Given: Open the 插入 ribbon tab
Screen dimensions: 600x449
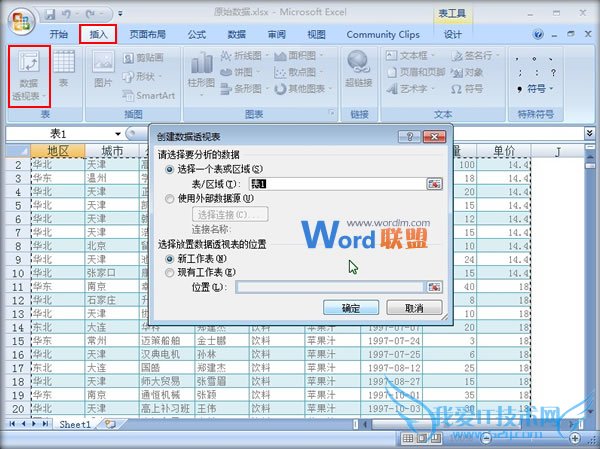Looking at the screenshot, I should coord(98,34).
